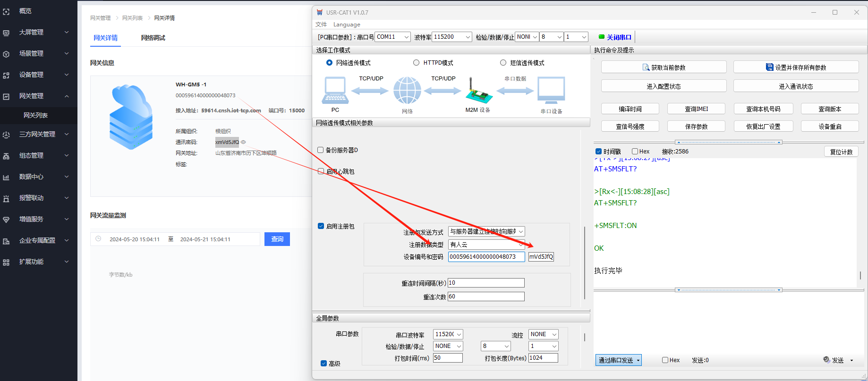Enable the 启用心跳包 checkbox
This screenshot has width=868, height=381.
321,171
